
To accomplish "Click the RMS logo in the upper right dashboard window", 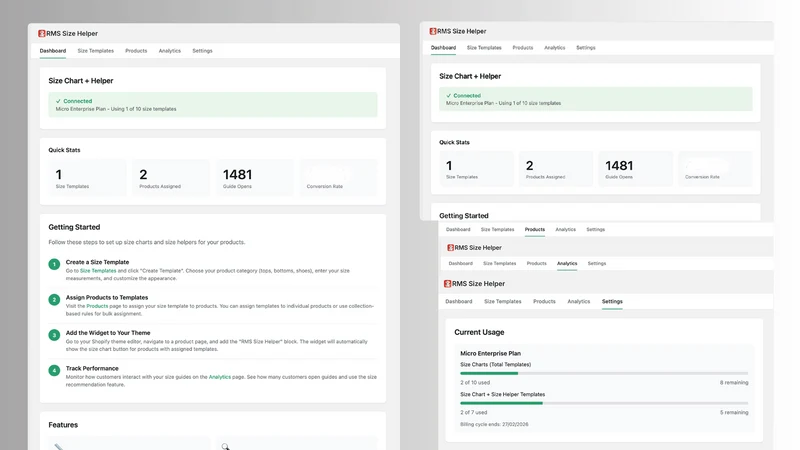I will point(433,31).
